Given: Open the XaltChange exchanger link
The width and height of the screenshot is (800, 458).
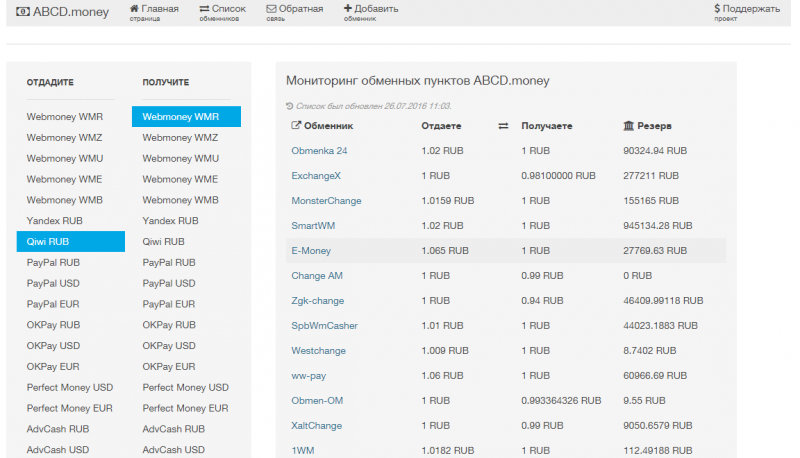Looking at the screenshot, I should tap(316, 425).
